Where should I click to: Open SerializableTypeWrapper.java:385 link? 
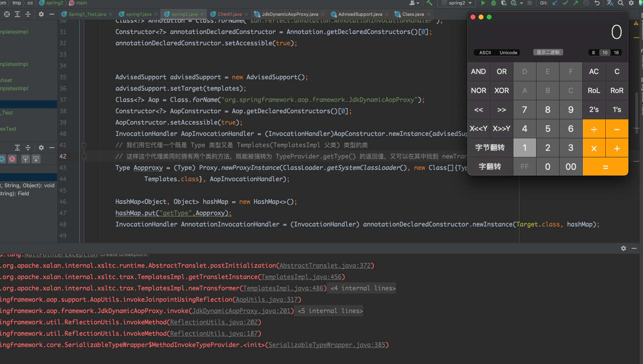point(327,345)
